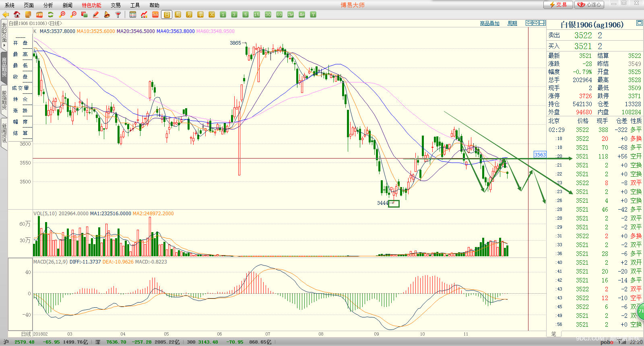Click the 商品叠加 overlay link
644x346 pixels.
coord(489,23)
